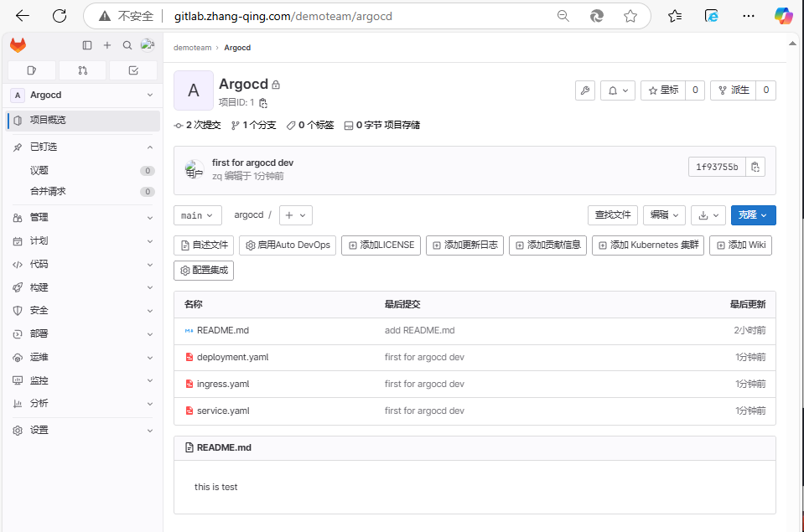The image size is (804, 532).
Task: Click 启用Auto DevOps button
Action: (288, 245)
